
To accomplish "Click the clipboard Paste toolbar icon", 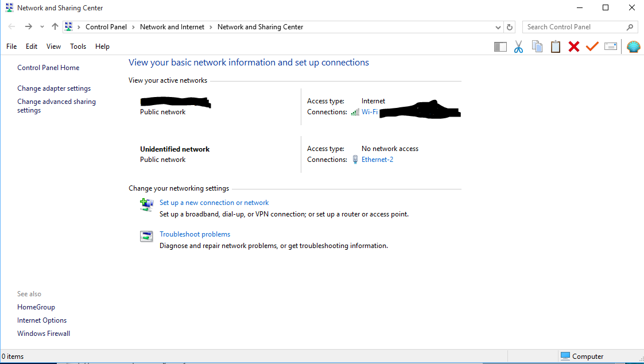I will [x=556, y=47].
